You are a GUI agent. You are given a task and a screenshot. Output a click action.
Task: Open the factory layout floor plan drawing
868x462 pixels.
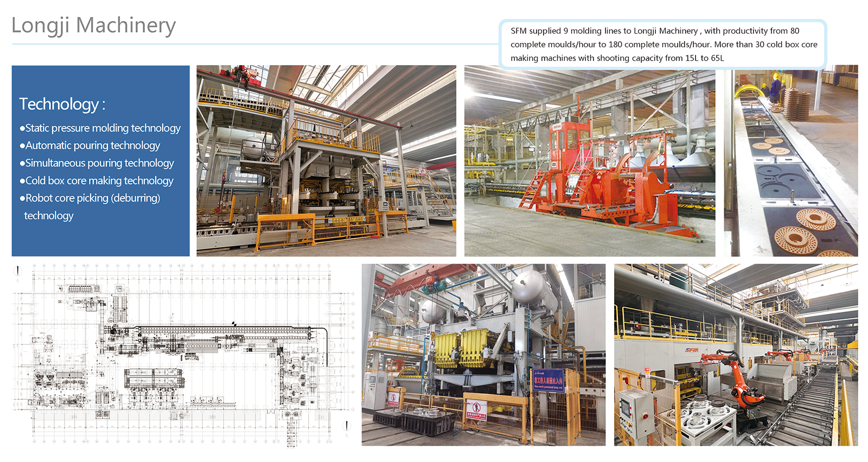tap(183, 355)
